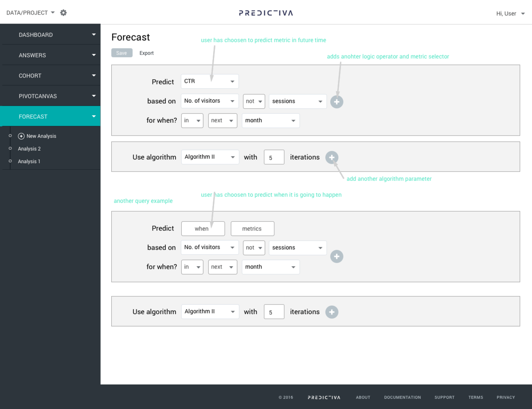
Task: Click the Save button
Action: click(x=121, y=52)
